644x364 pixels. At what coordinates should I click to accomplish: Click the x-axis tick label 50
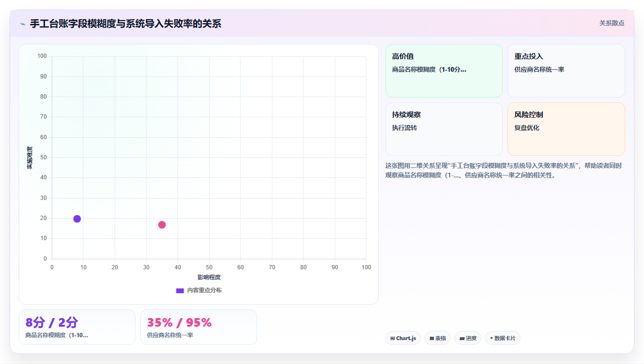click(209, 267)
